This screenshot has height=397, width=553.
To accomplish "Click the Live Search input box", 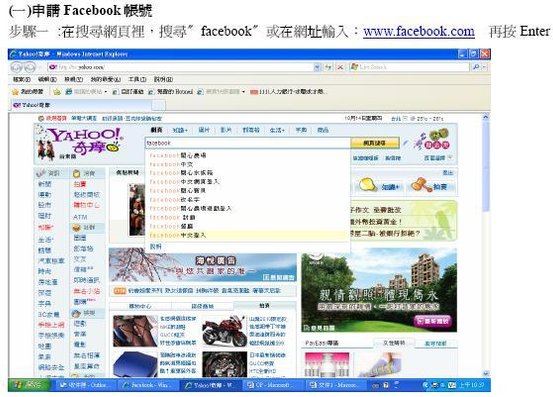I will point(409,67).
